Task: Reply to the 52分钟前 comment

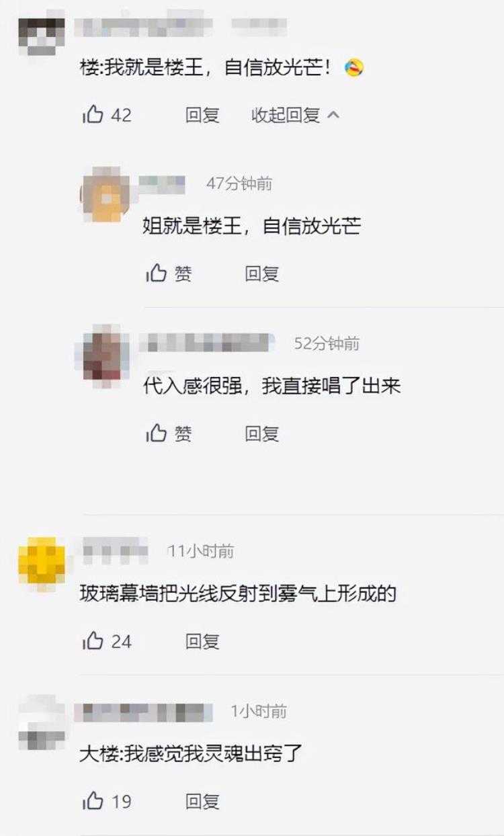Action: point(262,433)
